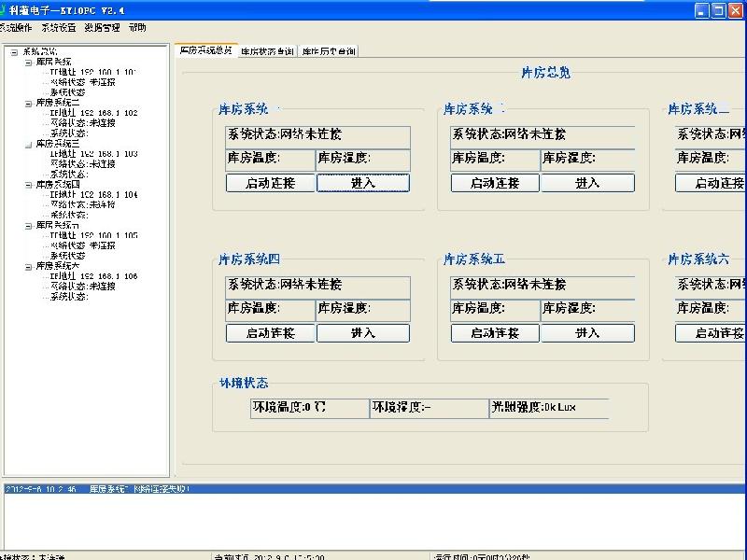Screen dimensions: 747x560
Task: Select 库房系统二 in the tree
Action: click(58, 103)
